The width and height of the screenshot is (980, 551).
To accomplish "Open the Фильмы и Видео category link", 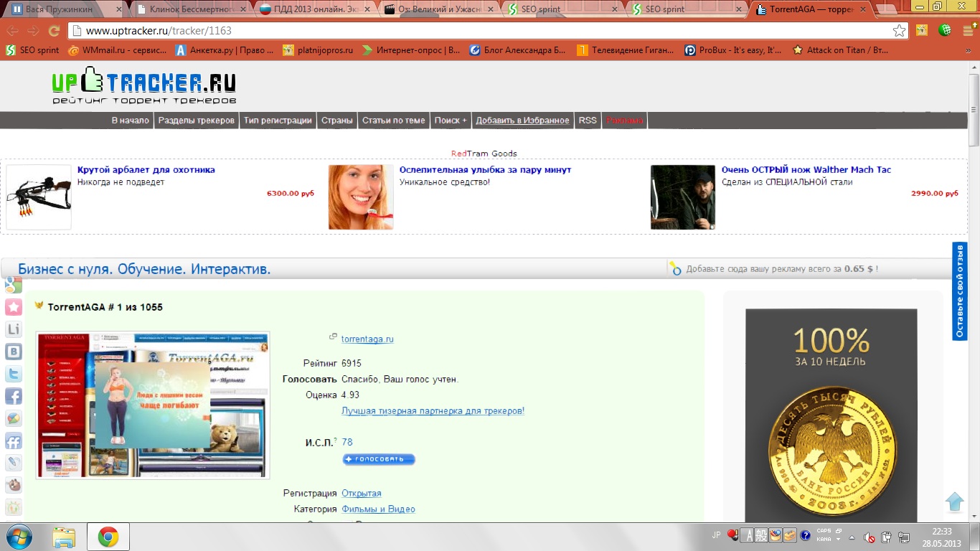I will [x=378, y=509].
